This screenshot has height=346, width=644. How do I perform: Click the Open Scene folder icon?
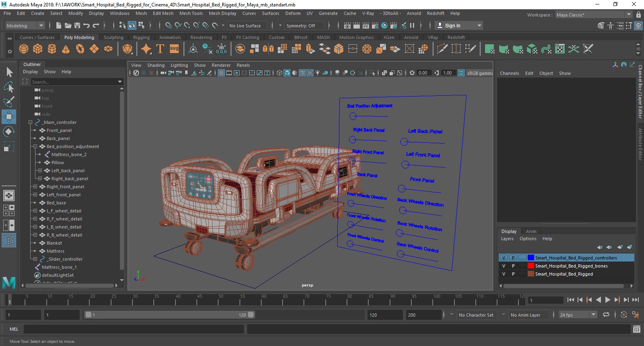[68, 25]
